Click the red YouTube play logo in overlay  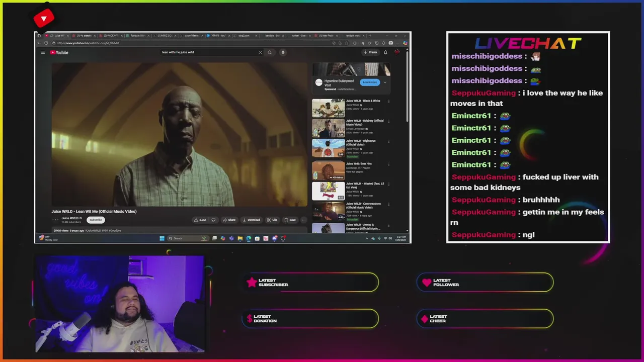[x=44, y=19]
